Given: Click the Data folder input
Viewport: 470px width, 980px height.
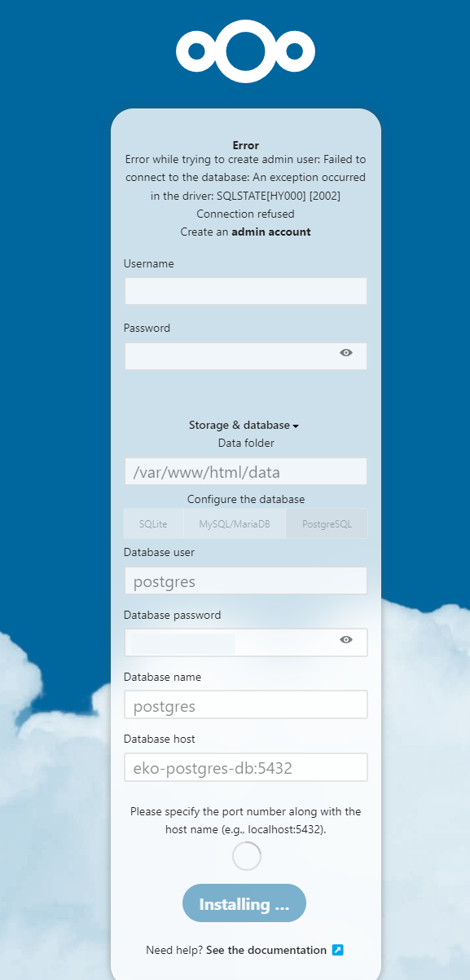Looking at the screenshot, I should (245, 471).
